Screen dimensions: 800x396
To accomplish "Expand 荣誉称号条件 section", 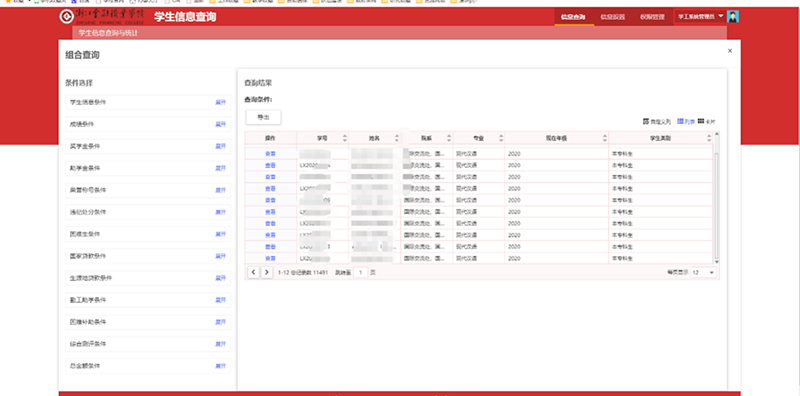I will tap(220, 190).
